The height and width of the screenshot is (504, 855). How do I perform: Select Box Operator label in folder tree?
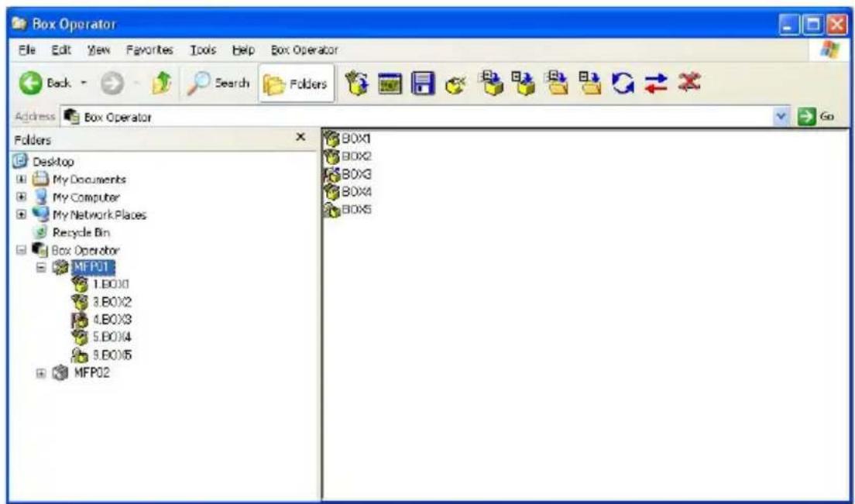tap(85, 250)
